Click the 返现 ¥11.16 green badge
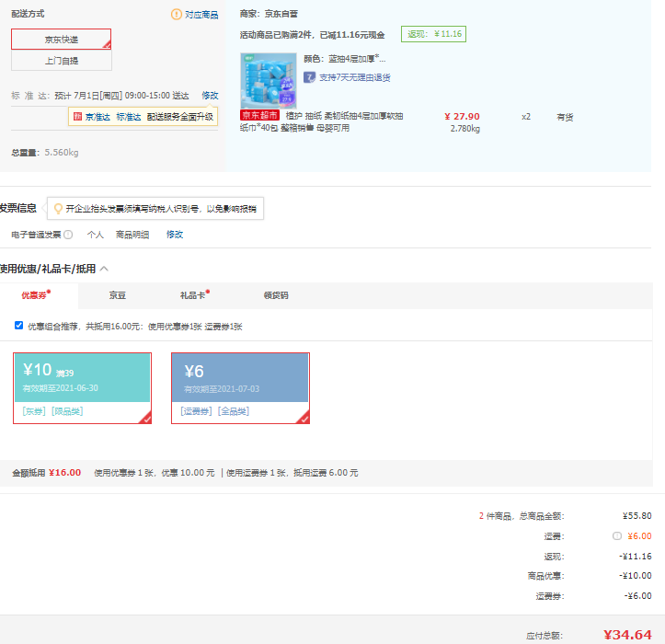This screenshot has height=644, width=665. tap(433, 34)
